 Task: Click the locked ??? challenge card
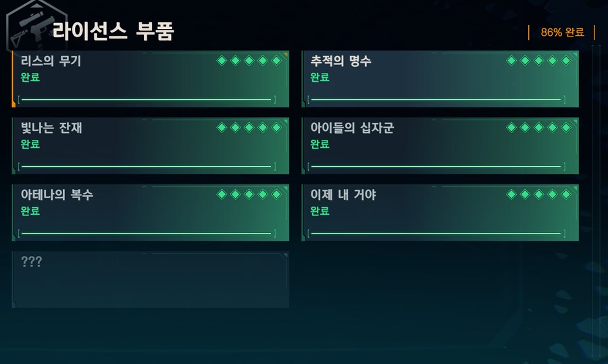tap(151, 280)
